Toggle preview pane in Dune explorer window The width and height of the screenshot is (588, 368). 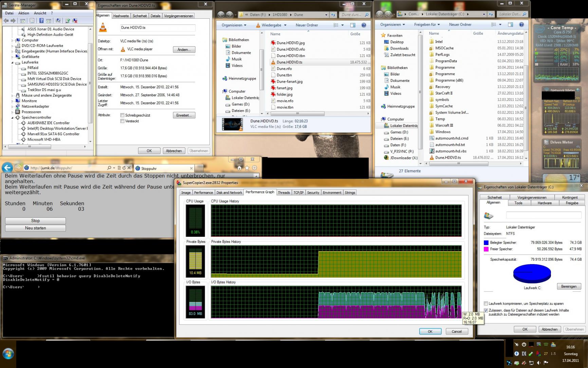click(x=353, y=25)
